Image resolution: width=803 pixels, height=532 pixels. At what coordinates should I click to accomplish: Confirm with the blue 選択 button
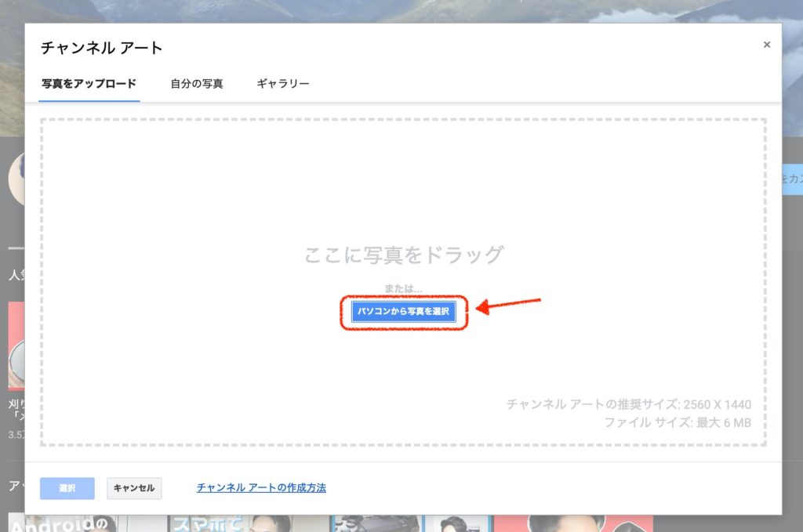tap(67, 488)
